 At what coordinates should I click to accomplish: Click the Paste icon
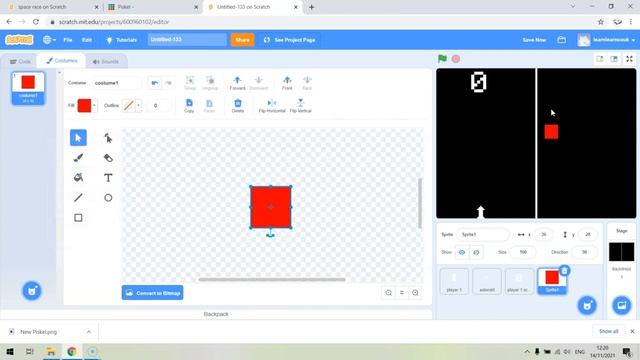(209, 105)
